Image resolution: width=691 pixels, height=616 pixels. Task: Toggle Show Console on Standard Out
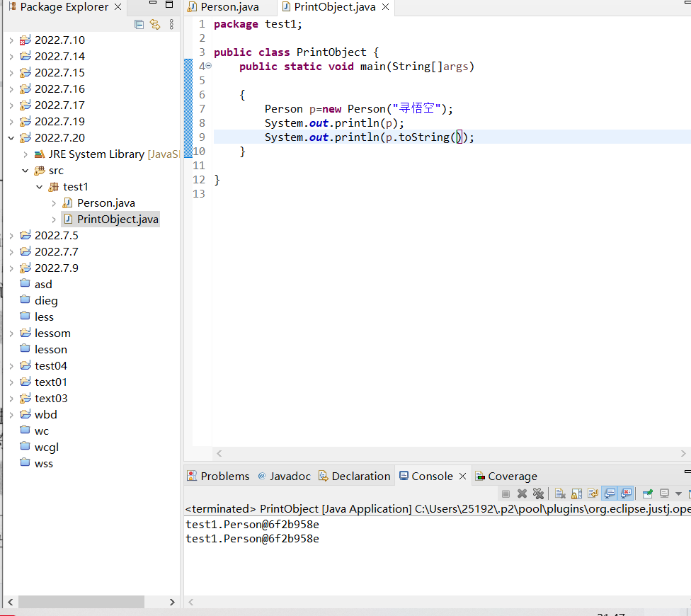[x=610, y=494]
